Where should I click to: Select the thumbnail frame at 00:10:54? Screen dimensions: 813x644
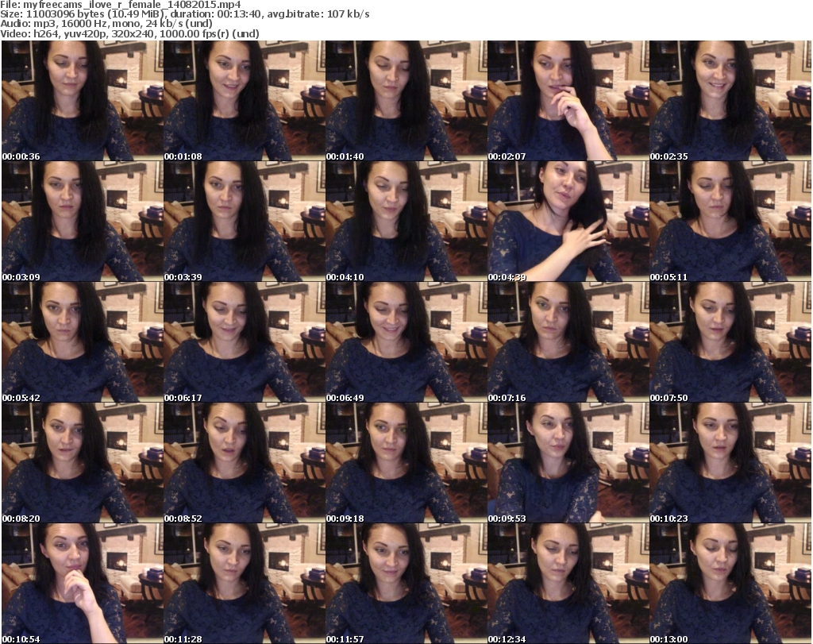pos(83,584)
